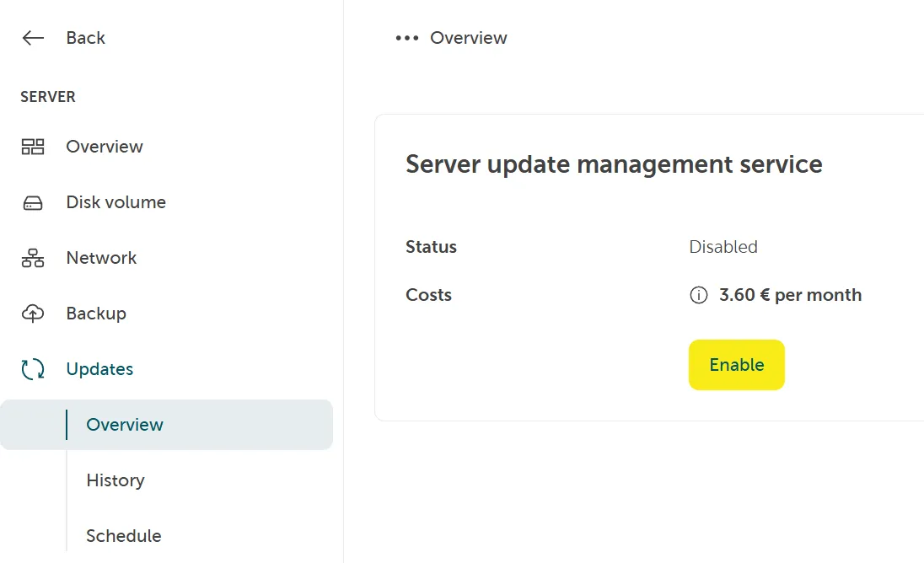
Task: Open the Network settings page
Action: pos(101,257)
